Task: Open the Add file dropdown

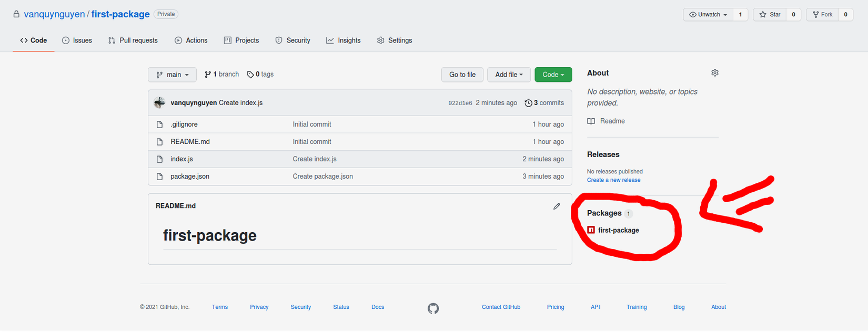Action: 509,75
